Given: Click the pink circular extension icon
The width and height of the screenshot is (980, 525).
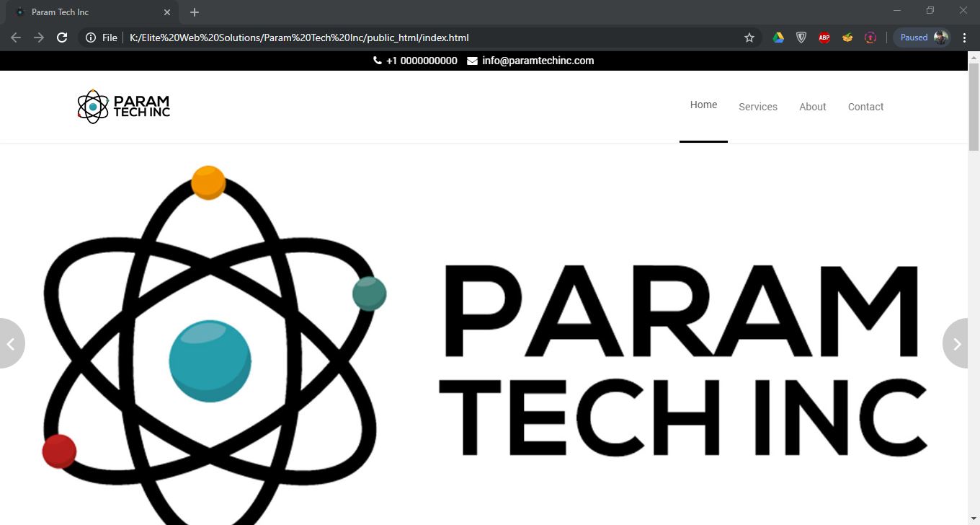Looking at the screenshot, I should point(870,37).
